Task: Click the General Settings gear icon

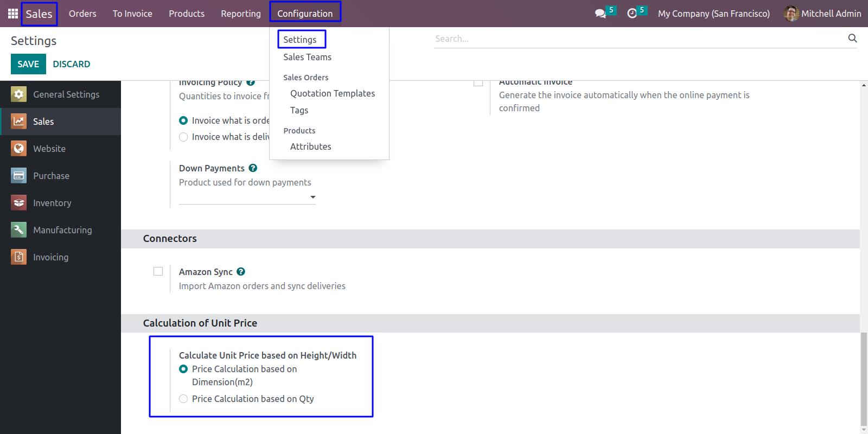Action: [x=19, y=94]
